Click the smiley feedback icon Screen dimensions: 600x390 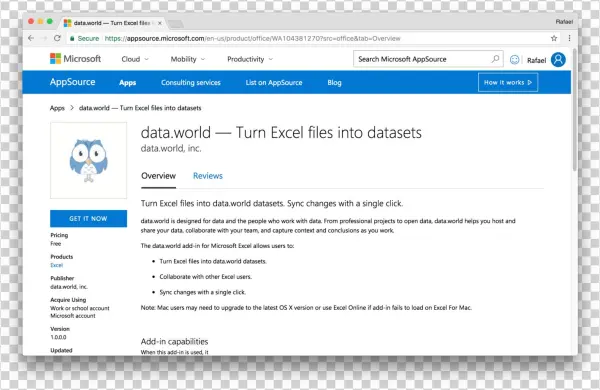pyautogui.click(x=515, y=59)
